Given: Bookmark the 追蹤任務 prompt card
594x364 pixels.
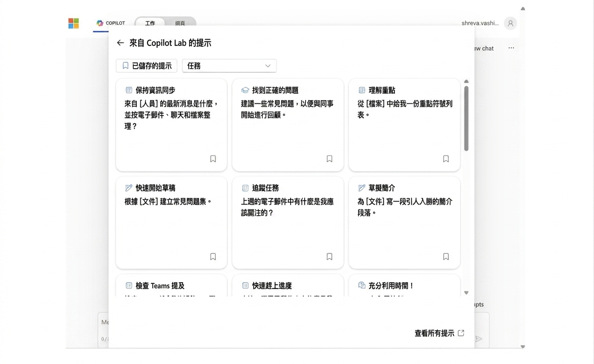Looking at the screenshot, I should pyautogui.click(x=329, y=257).
